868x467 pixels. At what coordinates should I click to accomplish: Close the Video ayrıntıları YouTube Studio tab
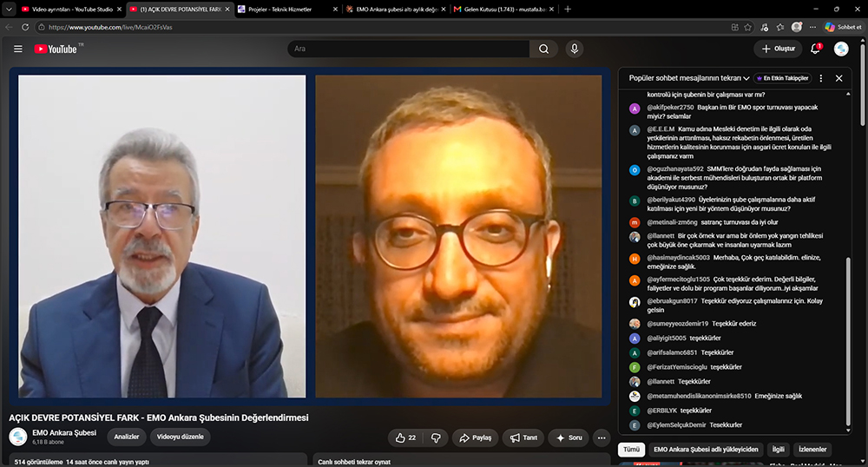tap(119, 10)
